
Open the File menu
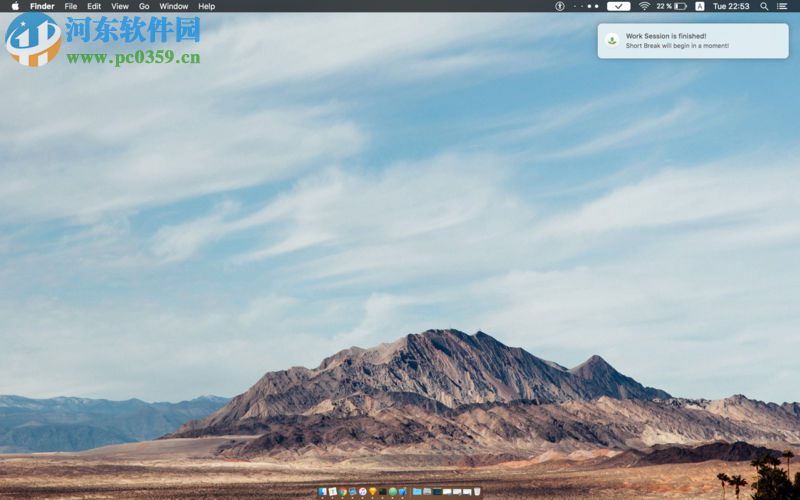coord(71,6)
